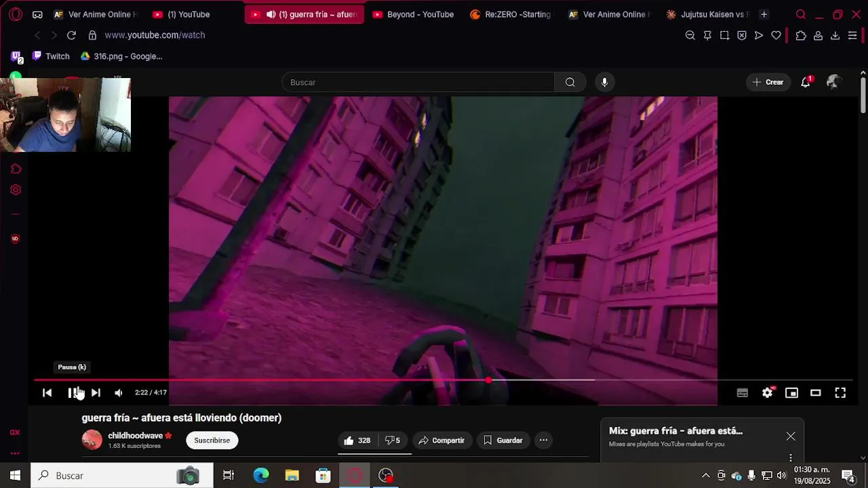
Task: Subscribe using the Suscribirse button
Action: pyautogui.click(x=212, y=441)
